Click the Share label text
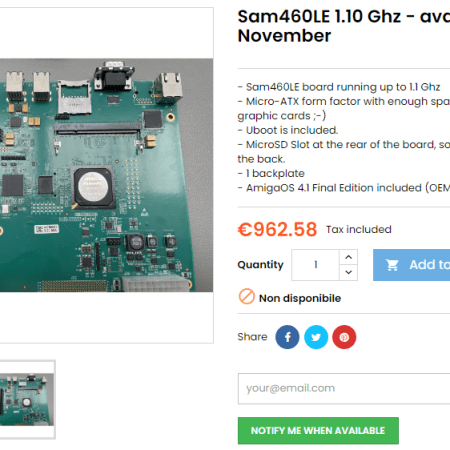This screenshot has height=450, width=450. (252, 337)
